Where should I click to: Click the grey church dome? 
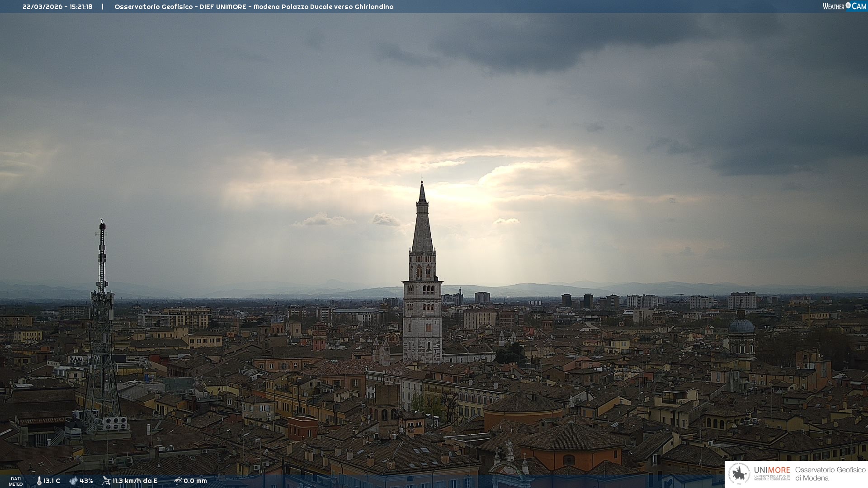tap(741, 325)
